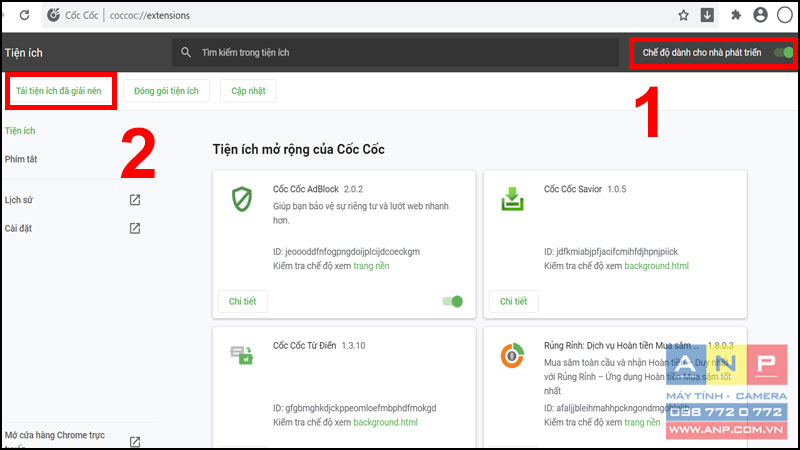This screenshot has width=800, height=450.
Task: Select Tiện ích in the sidebar
Action: click(x=20, y=131)
